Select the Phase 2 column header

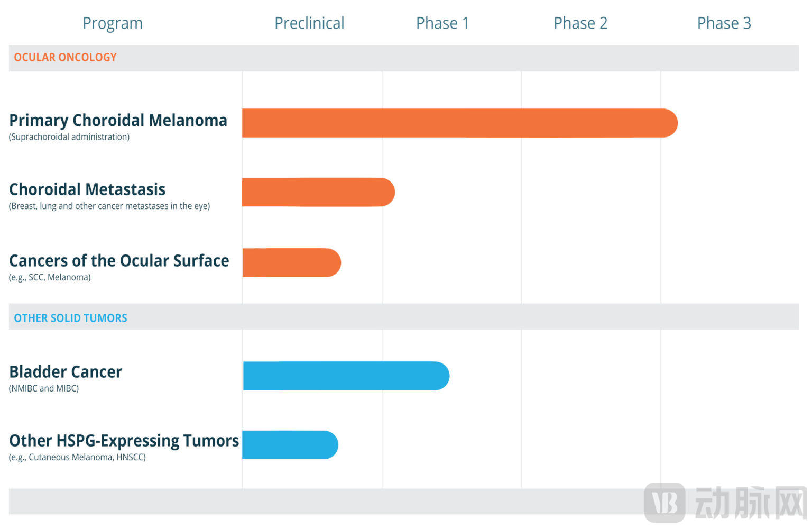coord(580,23)
